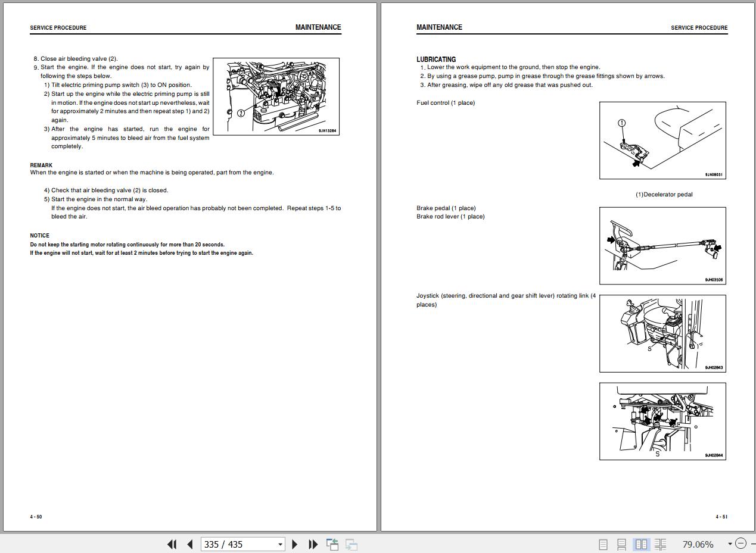Click the right page SERVICE PROCEDURE header

pos(699,28)
